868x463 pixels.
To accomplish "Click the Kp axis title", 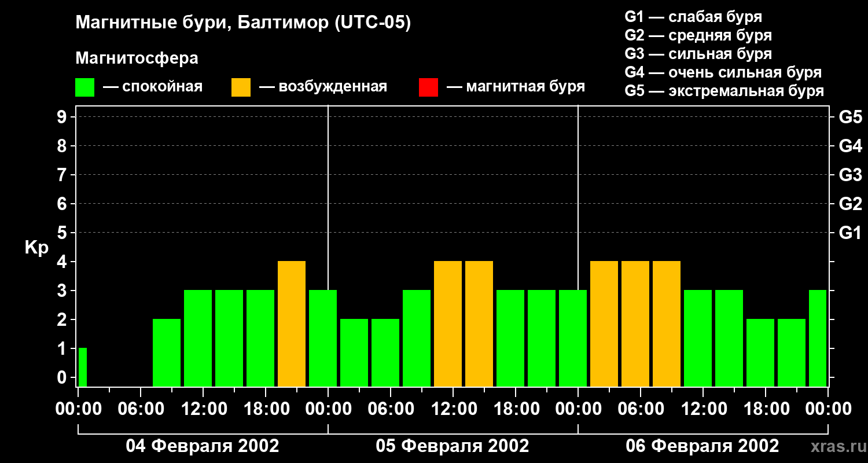I will 36,248.
